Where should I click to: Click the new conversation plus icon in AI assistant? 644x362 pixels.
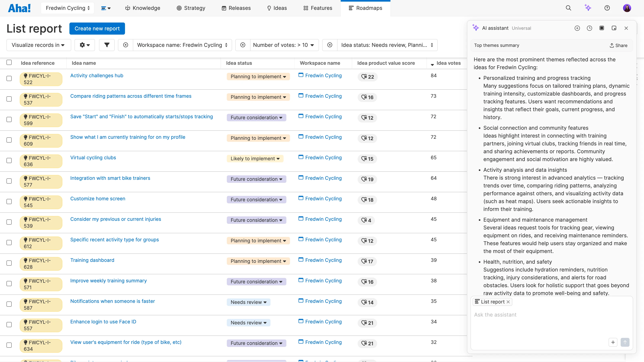(x=577, y=28)
